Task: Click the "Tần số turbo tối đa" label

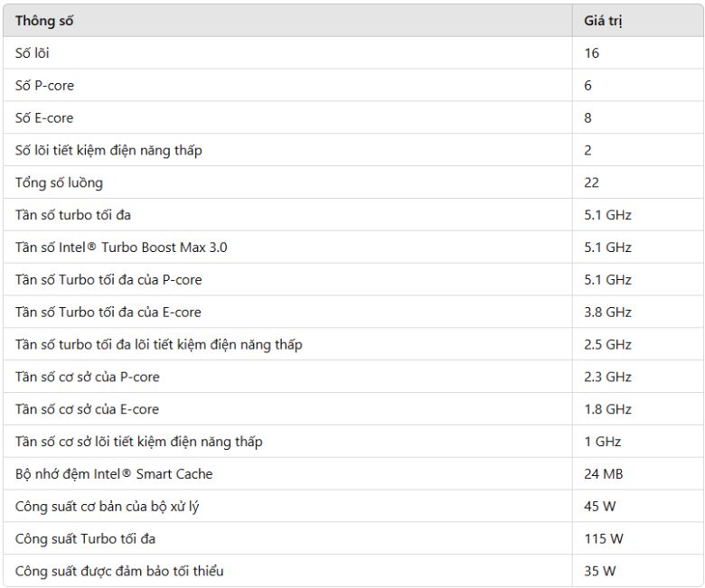Action: pos(73,215)
